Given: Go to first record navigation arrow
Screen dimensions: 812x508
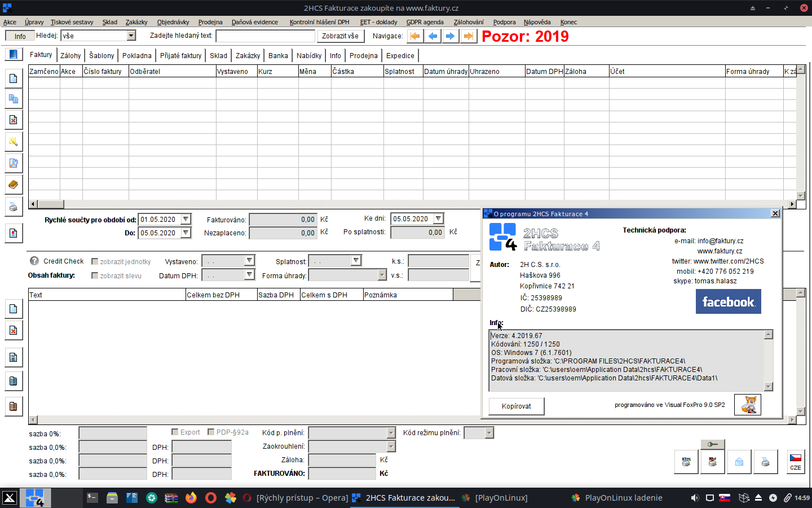Looking at the screenshot, I should [415, 36].
